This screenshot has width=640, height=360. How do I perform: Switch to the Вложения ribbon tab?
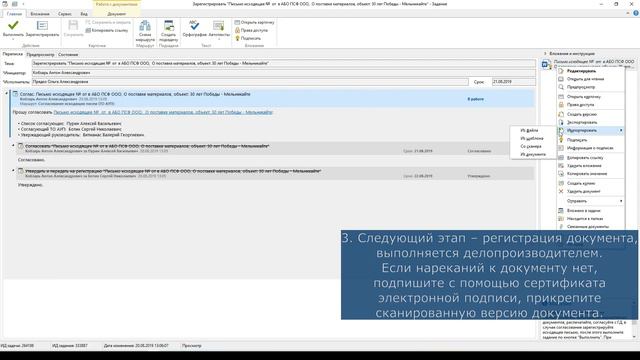[x=40, y=14]
